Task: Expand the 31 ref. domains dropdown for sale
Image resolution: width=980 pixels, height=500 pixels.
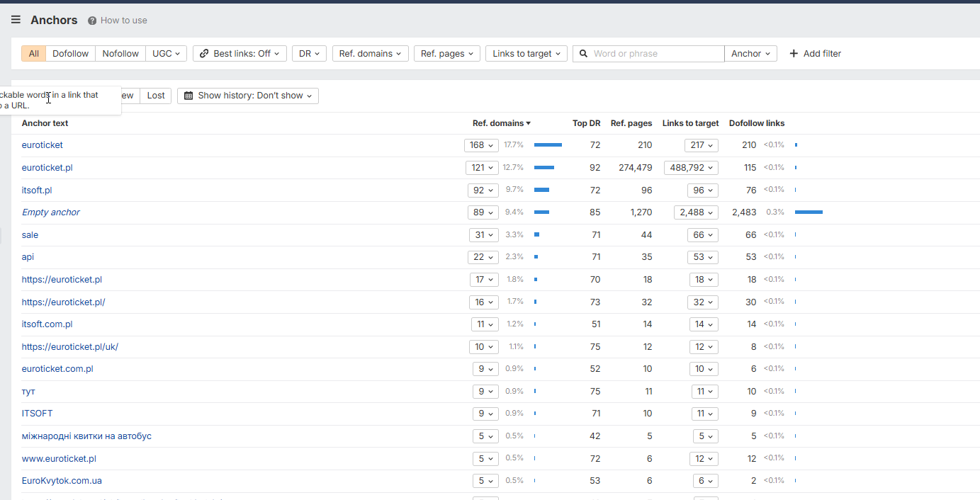Action: pyautogui.click(x=484, y=235)
